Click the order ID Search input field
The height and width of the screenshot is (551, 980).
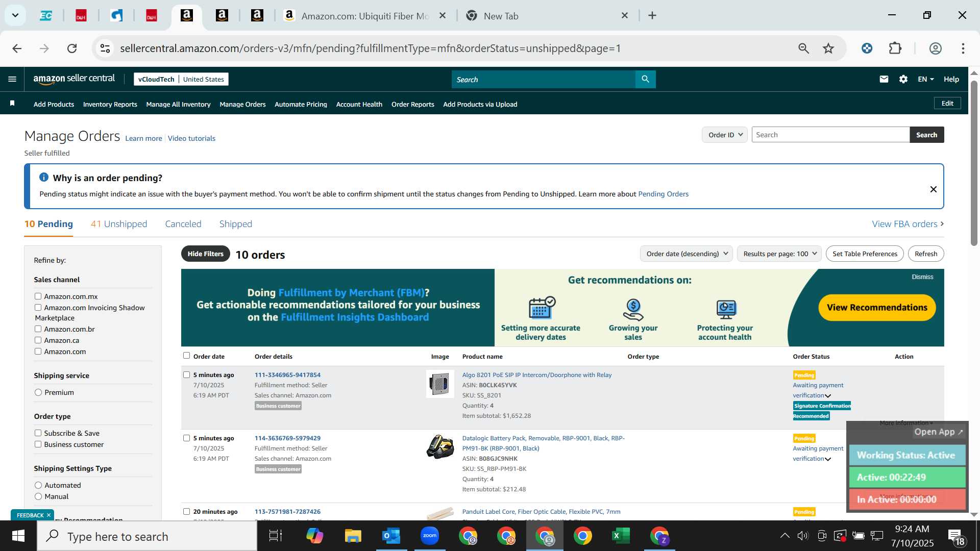pos(830,135)
